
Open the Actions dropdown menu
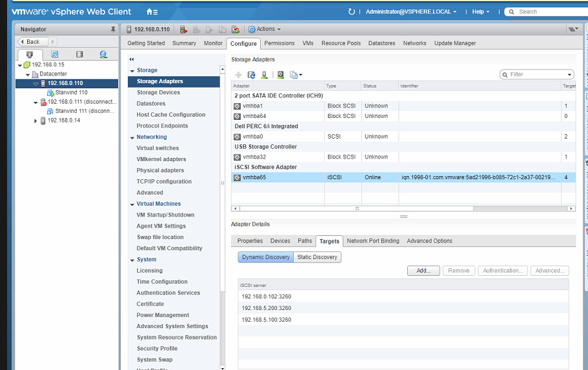265,29
